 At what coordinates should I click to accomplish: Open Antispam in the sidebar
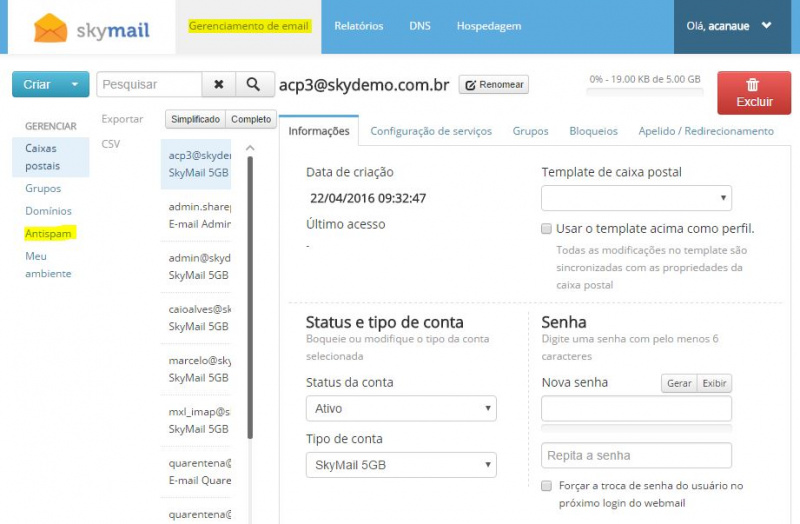pyautogui.click(x=48, y=233)
